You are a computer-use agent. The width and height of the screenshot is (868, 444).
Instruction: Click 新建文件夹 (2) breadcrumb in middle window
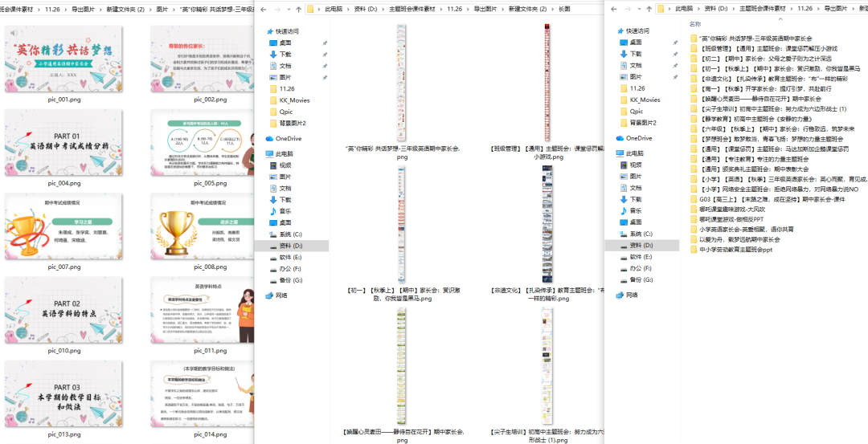coord(527,10)
